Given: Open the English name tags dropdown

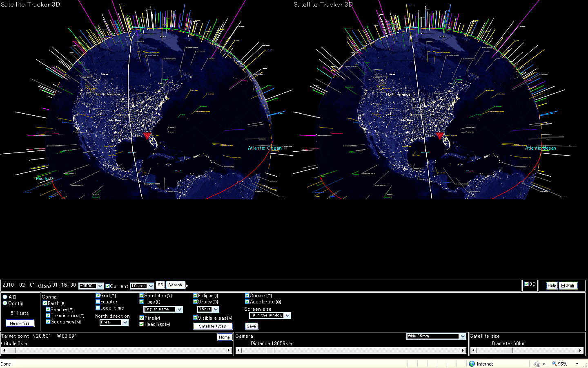Looking at the screenshot, I should [163, 309].
